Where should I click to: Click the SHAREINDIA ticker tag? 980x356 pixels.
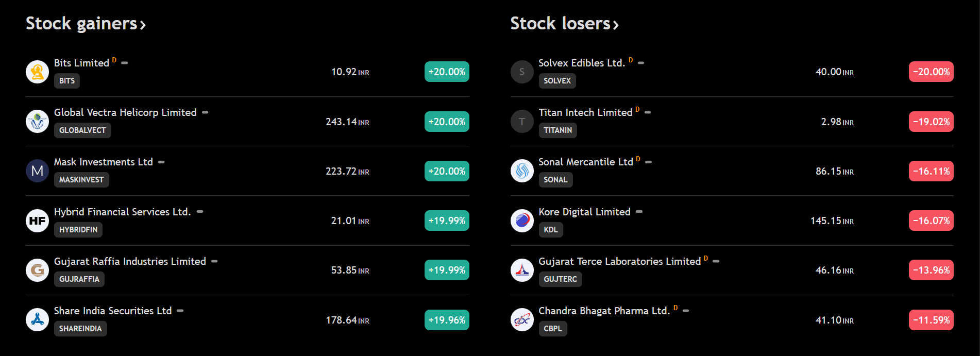point(80,329)
